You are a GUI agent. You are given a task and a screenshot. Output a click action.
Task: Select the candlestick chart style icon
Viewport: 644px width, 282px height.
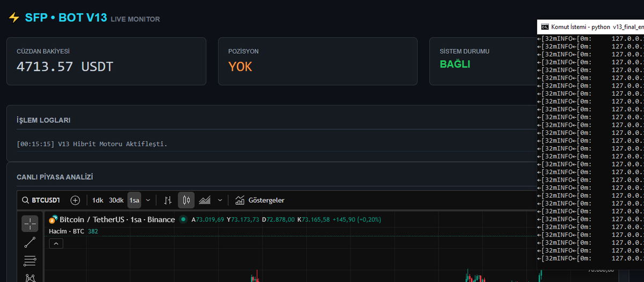186,200
